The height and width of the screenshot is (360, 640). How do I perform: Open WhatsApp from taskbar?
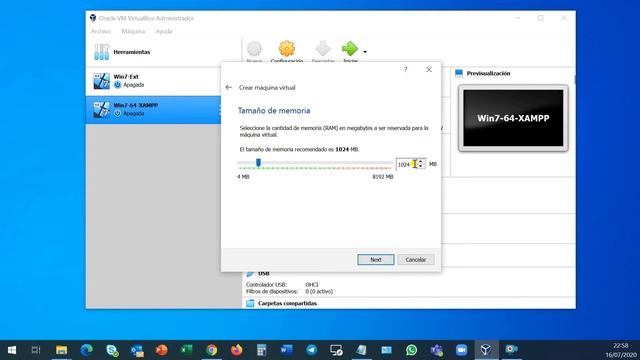(x=411, y=350)
